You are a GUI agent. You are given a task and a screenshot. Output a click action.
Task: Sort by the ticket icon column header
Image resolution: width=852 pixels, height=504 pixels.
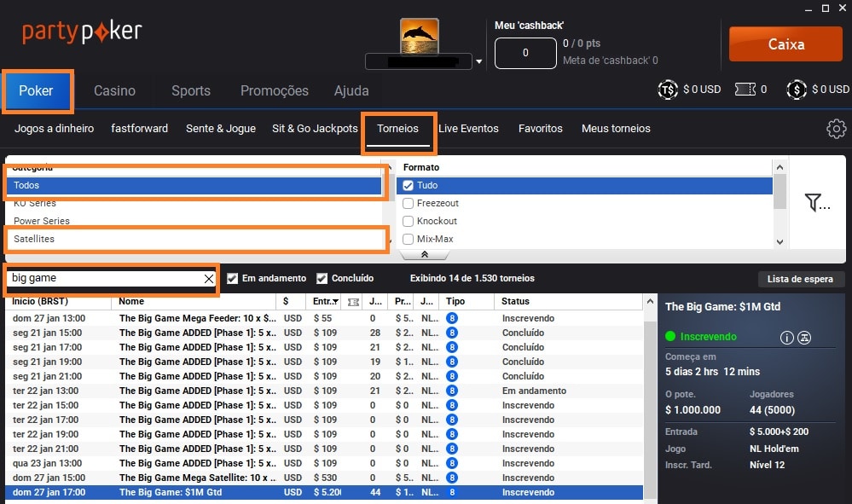coord(353,302)
